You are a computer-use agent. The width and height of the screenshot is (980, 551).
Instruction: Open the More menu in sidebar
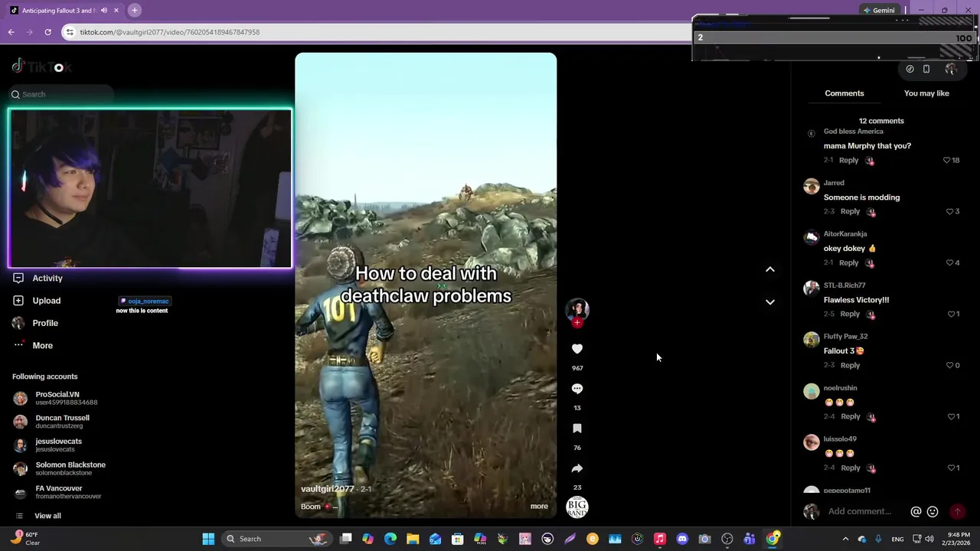[x=42, y=346]
